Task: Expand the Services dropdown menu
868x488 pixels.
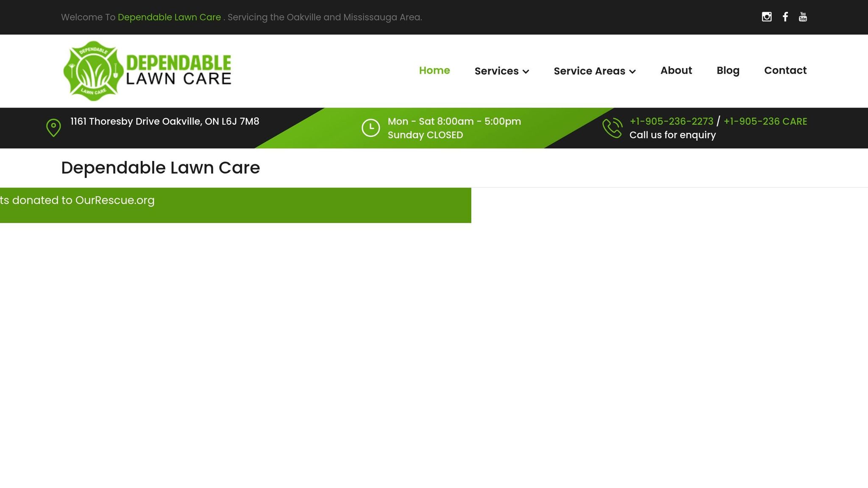Action: click(x=497, y=71)
